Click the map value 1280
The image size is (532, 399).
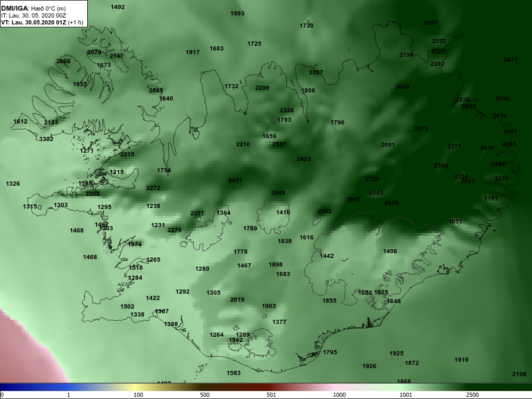tap(202, 269)
